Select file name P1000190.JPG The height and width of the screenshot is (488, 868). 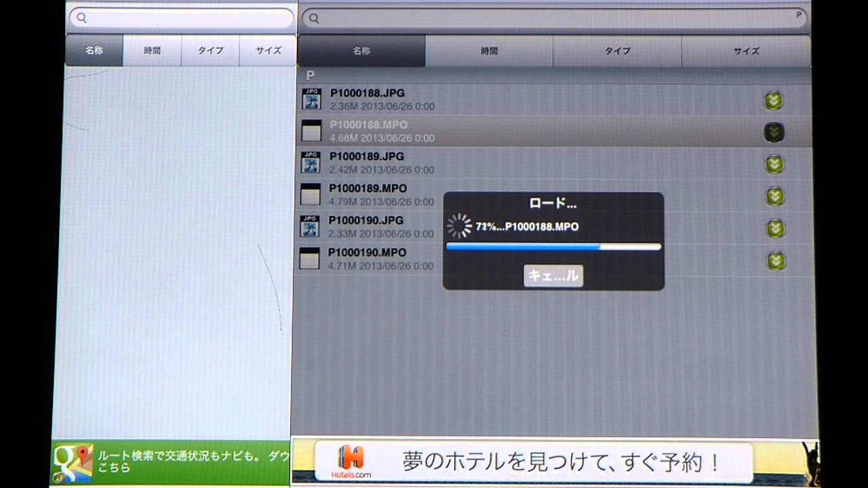coord(366,220)
